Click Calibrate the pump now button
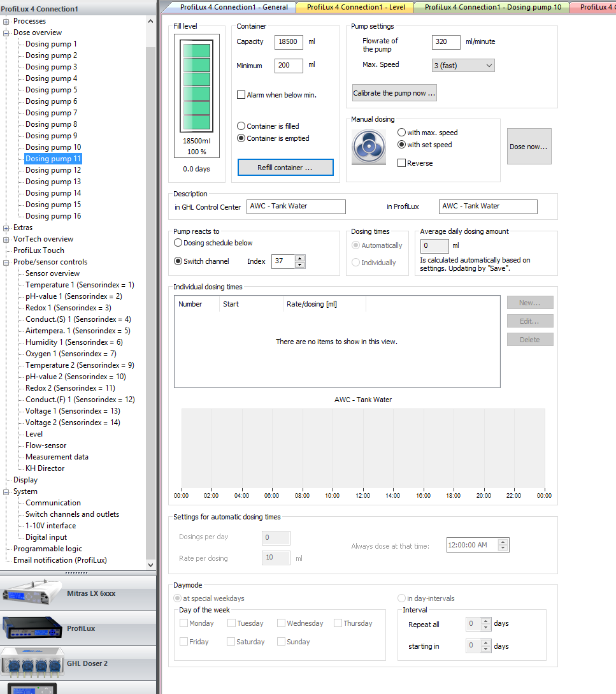Image resolution: width=616 pixels, height=694 pixels. pyautogui.click(x=394, y=93)
